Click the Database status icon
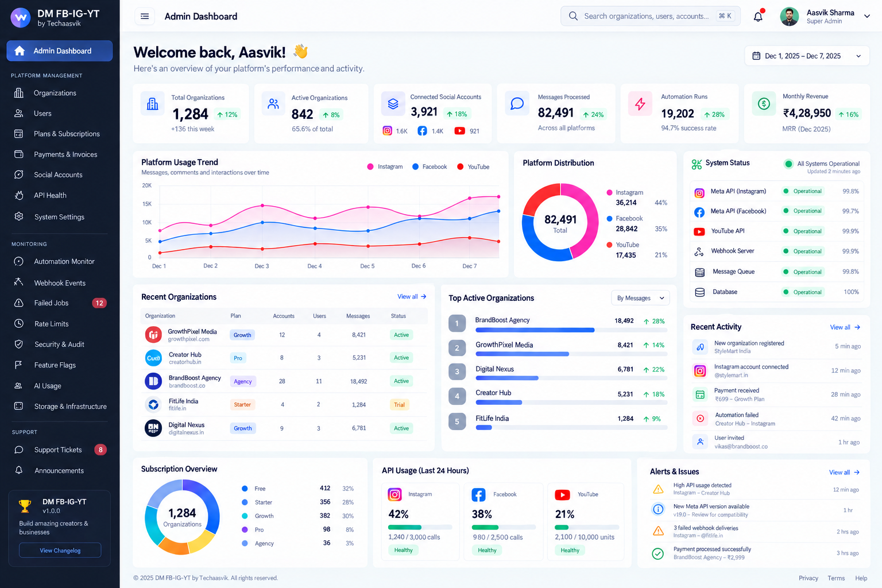The width and height of the screenshot is (882, 588). coord(699,292)
